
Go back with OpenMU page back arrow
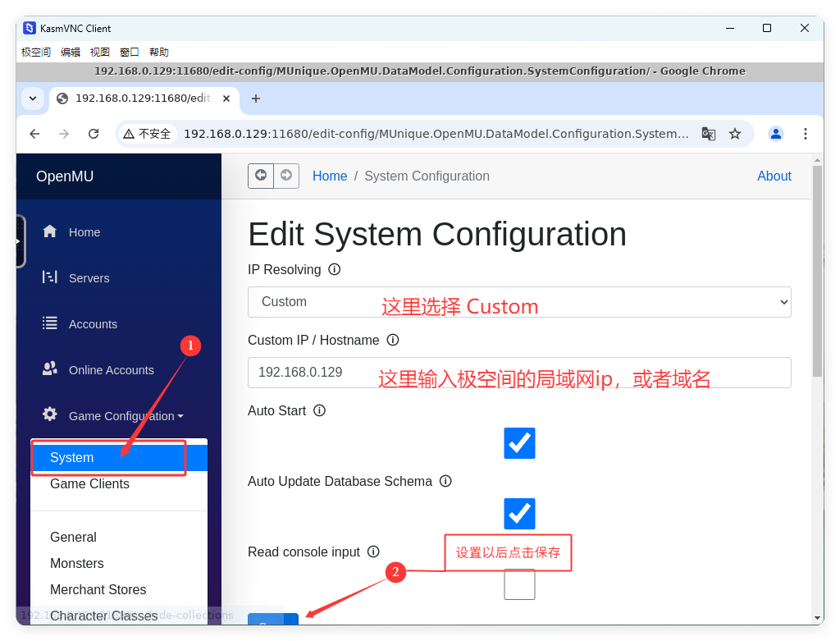click(261, 176)
